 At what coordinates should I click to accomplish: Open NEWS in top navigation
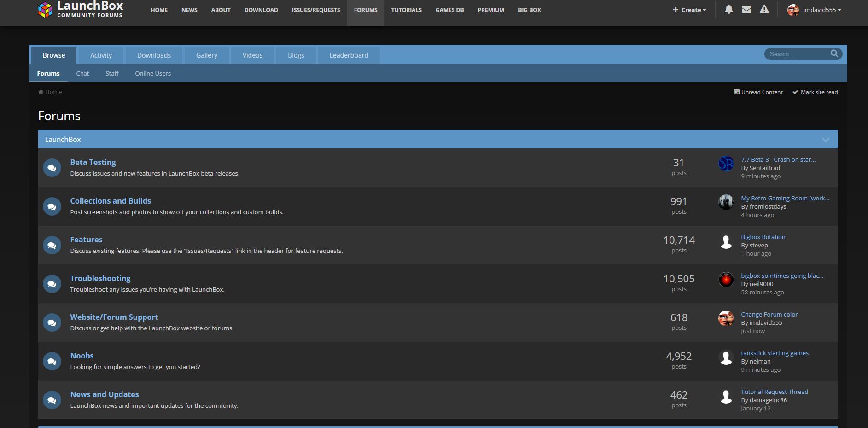(189, 10)
